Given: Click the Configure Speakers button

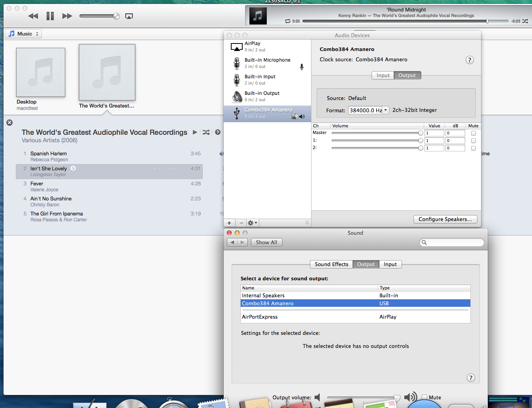Looking at the screenshot, I should pyautogui.click(x=445, y=219).
